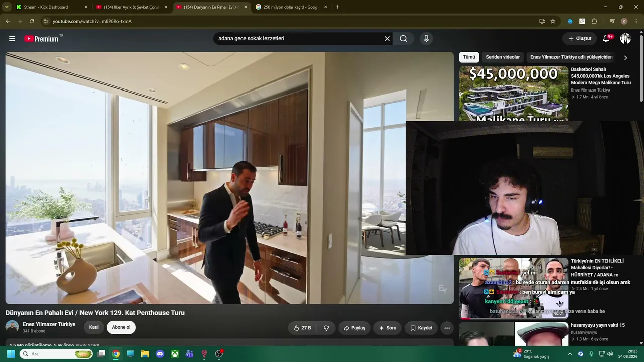Close the Kick Dashboard tab
Viewport: 644px width, 362px height.
(86, 7)
